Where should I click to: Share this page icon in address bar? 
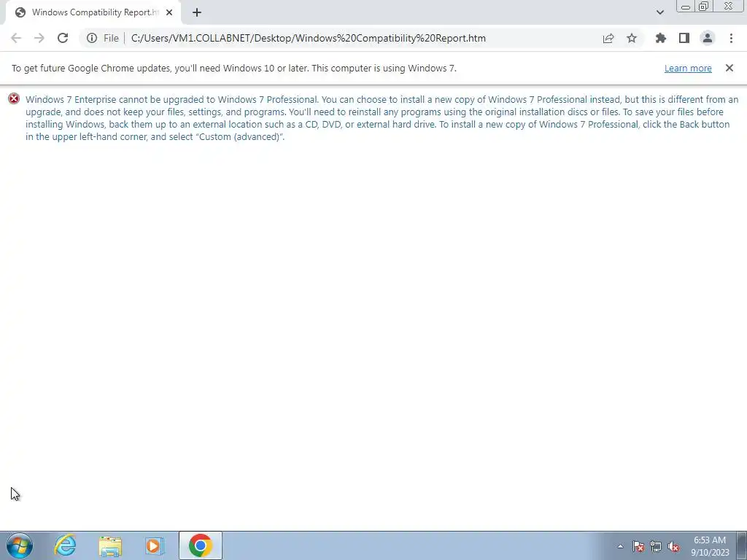pyautogui.click(x=608, y=38)
